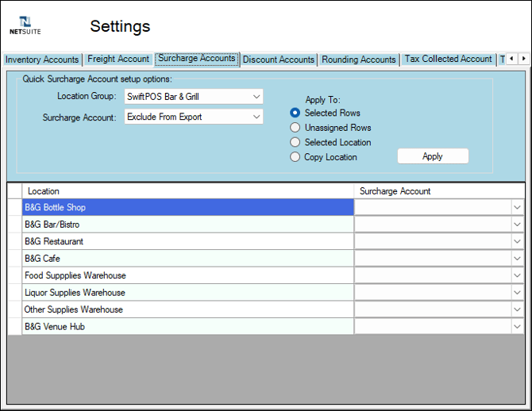This screenshot has width=532, height=411.
Task: Click the Surcharge Account column header
Action: pyautogui.click(x=439, y=191)
